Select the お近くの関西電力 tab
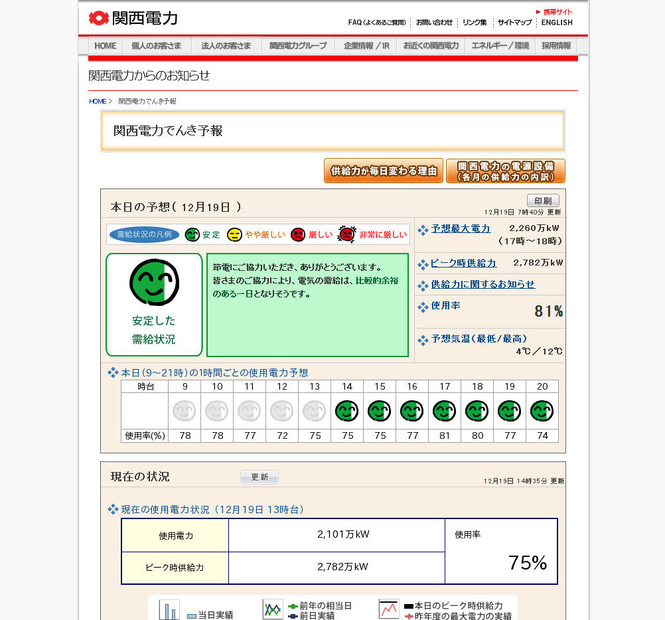Screen dimensions: 665x620 click(431, 46)
